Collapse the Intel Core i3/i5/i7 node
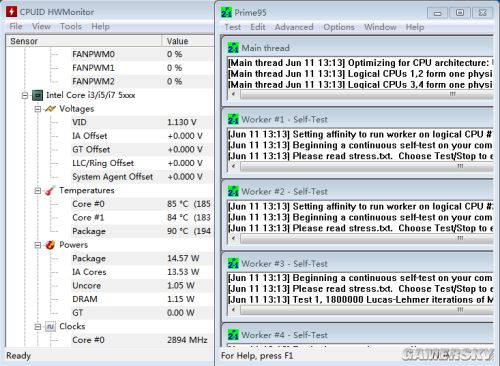 tap(25, 96)
